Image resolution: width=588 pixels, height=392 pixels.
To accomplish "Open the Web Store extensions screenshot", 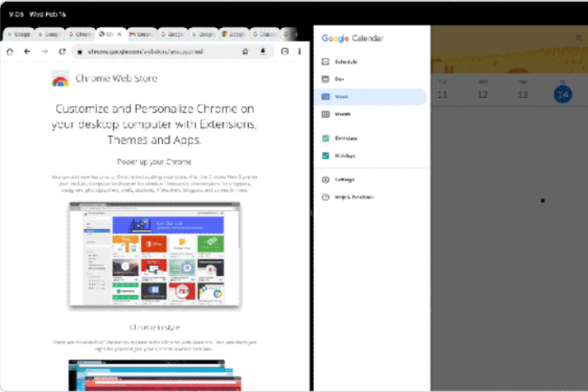I will click(x=155, y=254).
